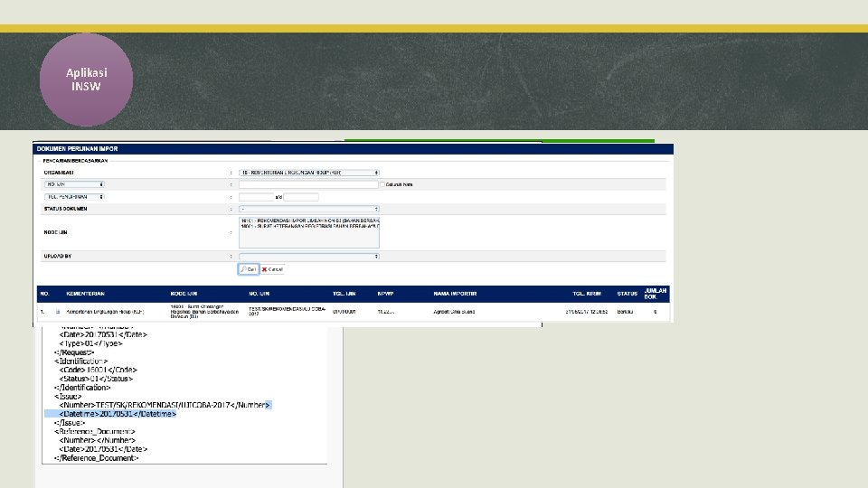Open the Tgl. Pengiriman date-type dropdown
The height and width of the screenshot is (488, 868).
pyautogui.click(x=74, y=197)
